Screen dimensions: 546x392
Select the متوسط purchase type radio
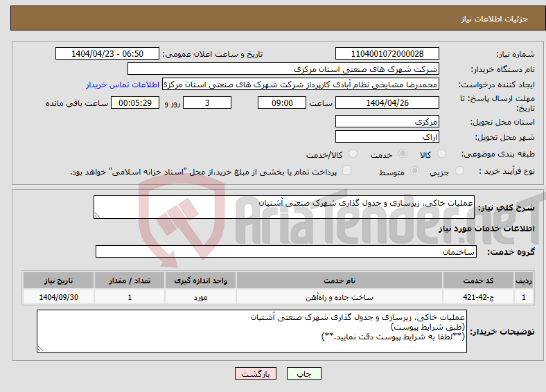pyautogui.click(x=415, y=171)
